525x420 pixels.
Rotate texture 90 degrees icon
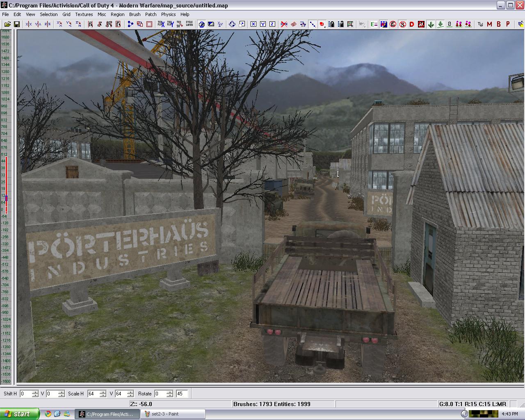(180, 24)
